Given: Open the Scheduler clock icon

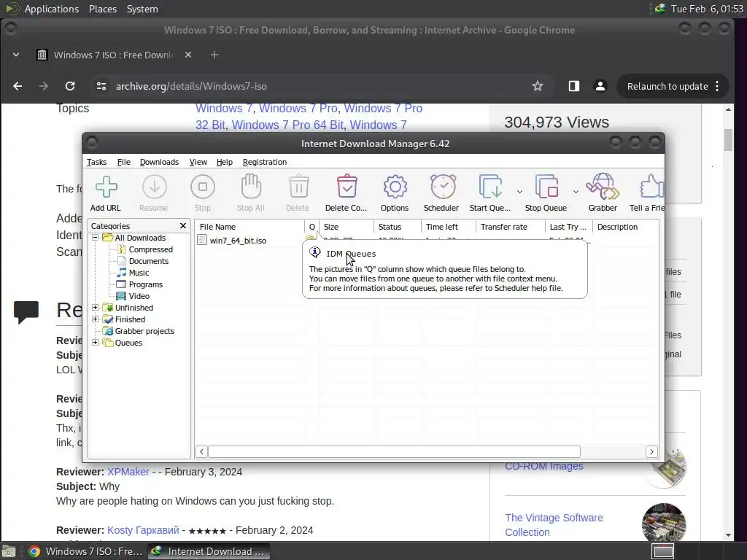Looking at the screenshot, I should [443, 186].
